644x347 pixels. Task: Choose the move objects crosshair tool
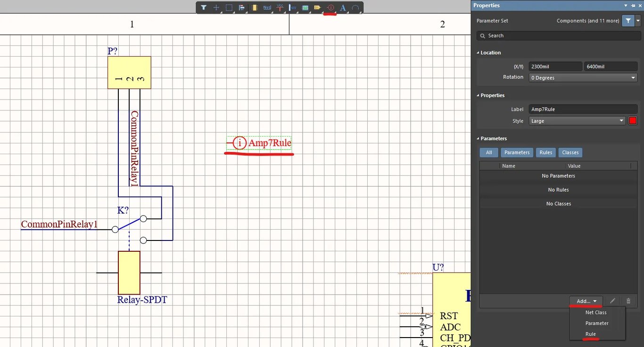click(x=216, y=8)
